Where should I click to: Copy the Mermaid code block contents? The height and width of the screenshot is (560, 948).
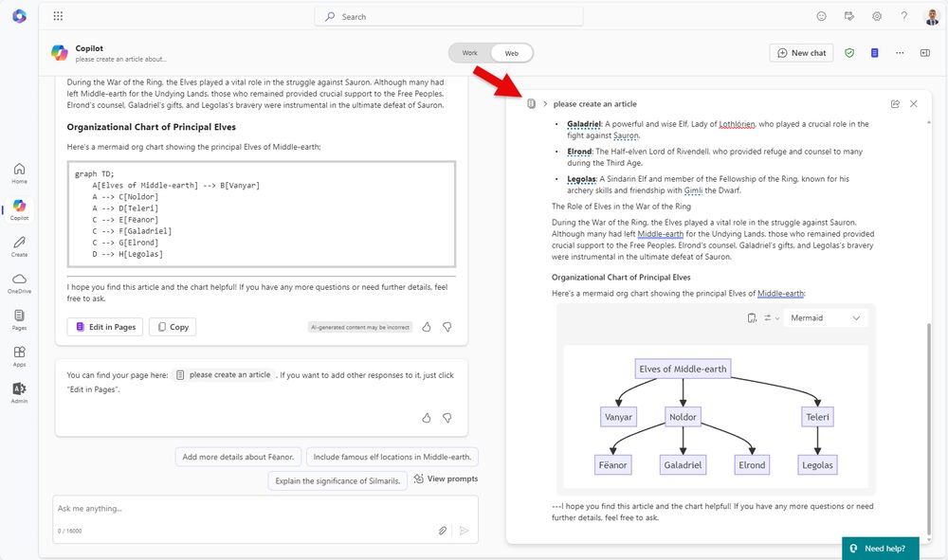pos(752,317)
